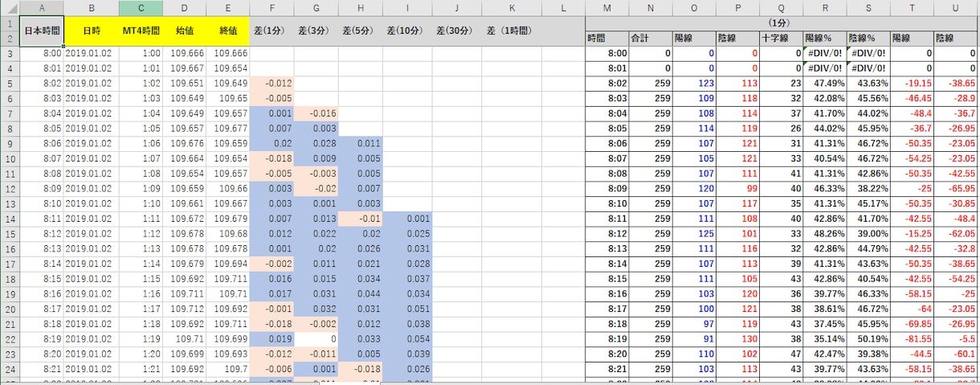
Task: Click the 十字線 header cell
Action: (x=781, y=38)
